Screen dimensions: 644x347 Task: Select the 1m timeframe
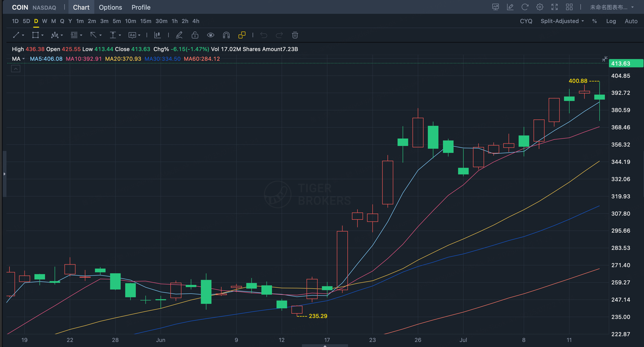[x=79, y=21]
